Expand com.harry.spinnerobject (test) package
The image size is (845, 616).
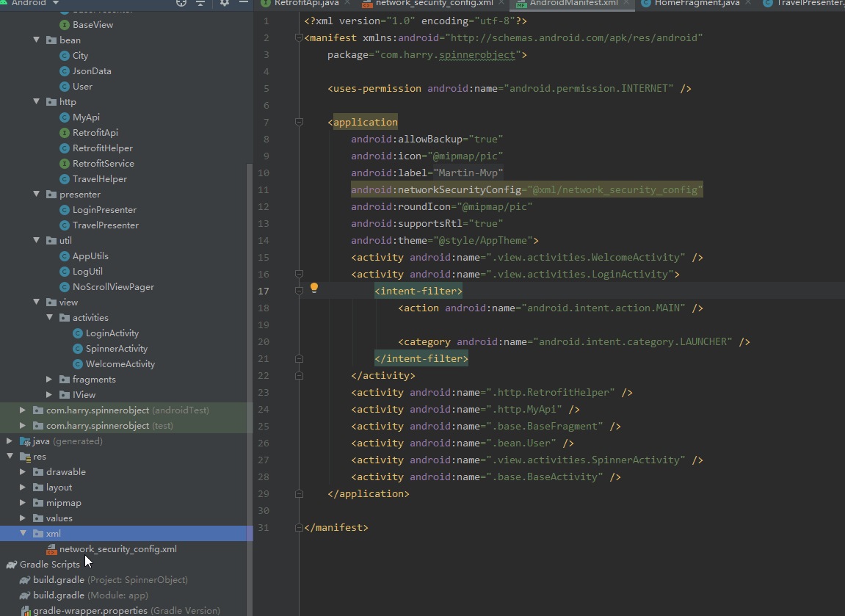click(23, 426)
